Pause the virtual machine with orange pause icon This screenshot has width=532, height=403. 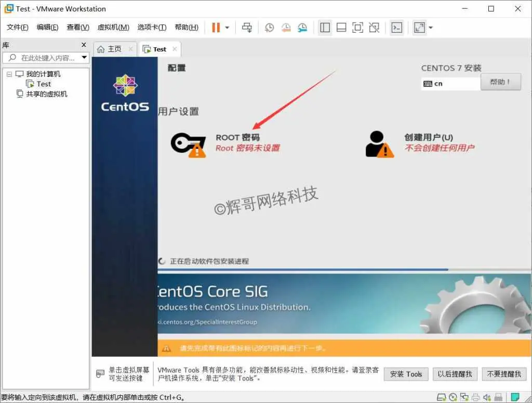point(216,28)
